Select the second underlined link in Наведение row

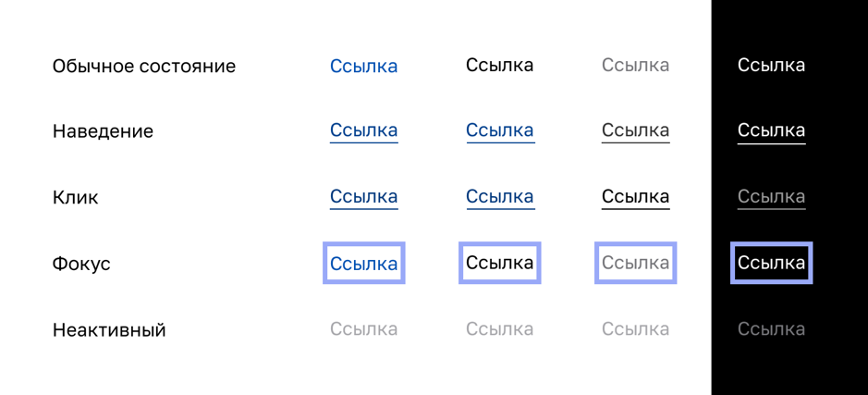pos(499,130)
